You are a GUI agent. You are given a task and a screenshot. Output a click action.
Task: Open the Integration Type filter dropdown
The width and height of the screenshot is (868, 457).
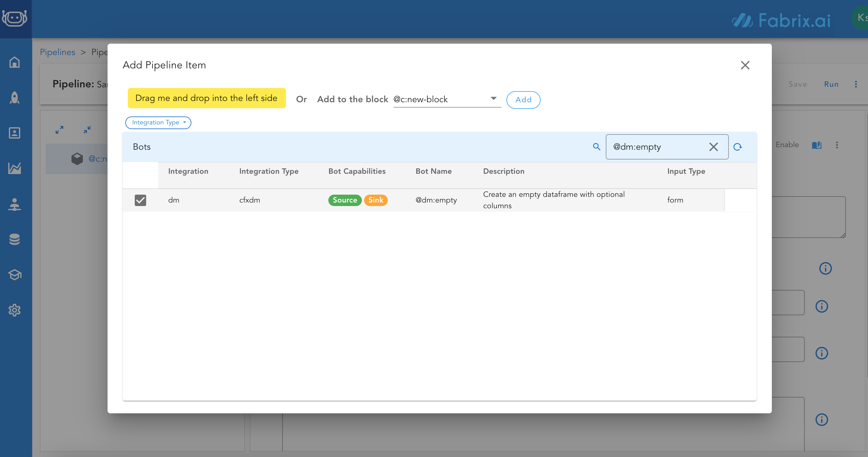(x=158, y=122)
